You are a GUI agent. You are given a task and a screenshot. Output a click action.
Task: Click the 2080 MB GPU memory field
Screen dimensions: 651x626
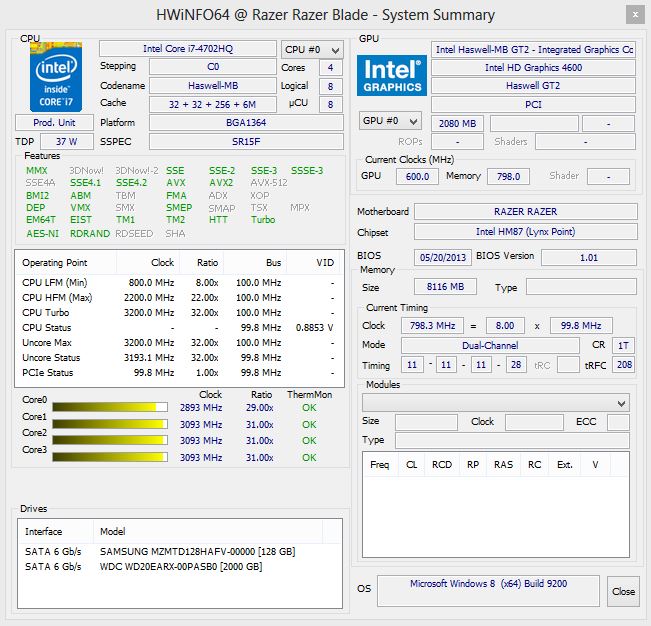click(458, 124)
